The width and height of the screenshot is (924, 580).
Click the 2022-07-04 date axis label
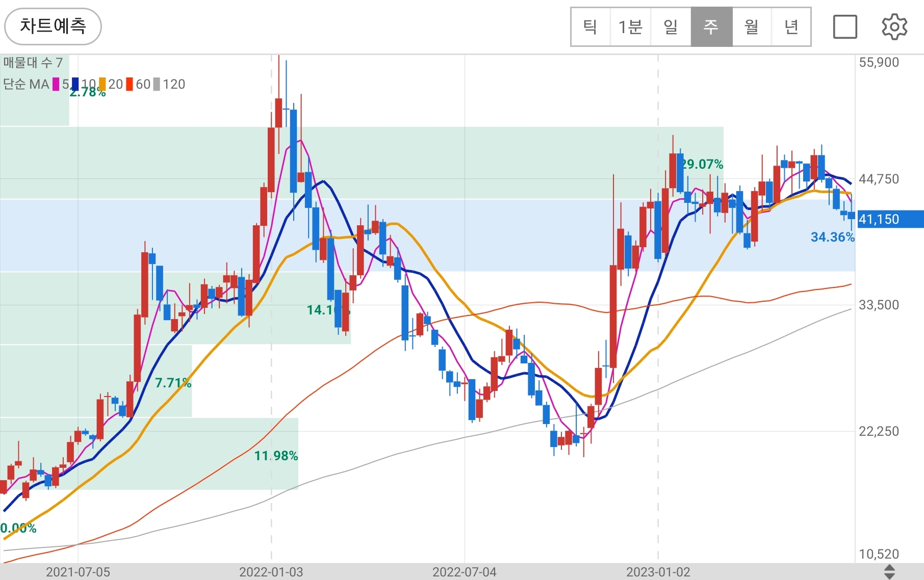pos(465,572)
